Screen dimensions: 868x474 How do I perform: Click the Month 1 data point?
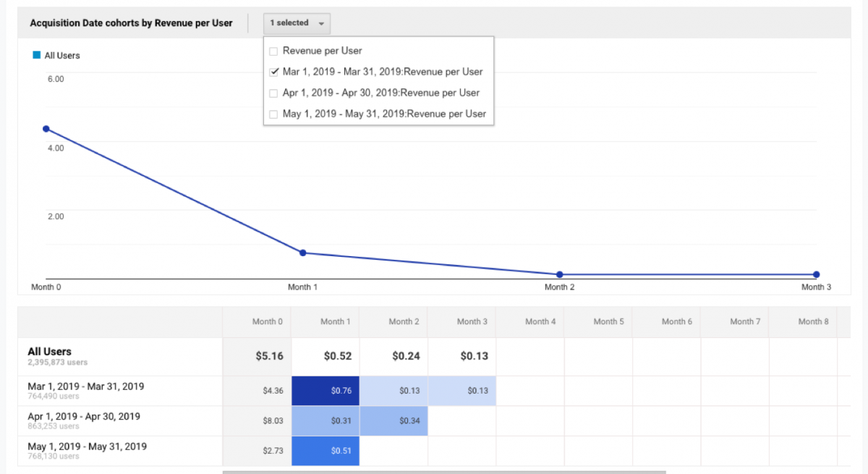click(302, 253)
